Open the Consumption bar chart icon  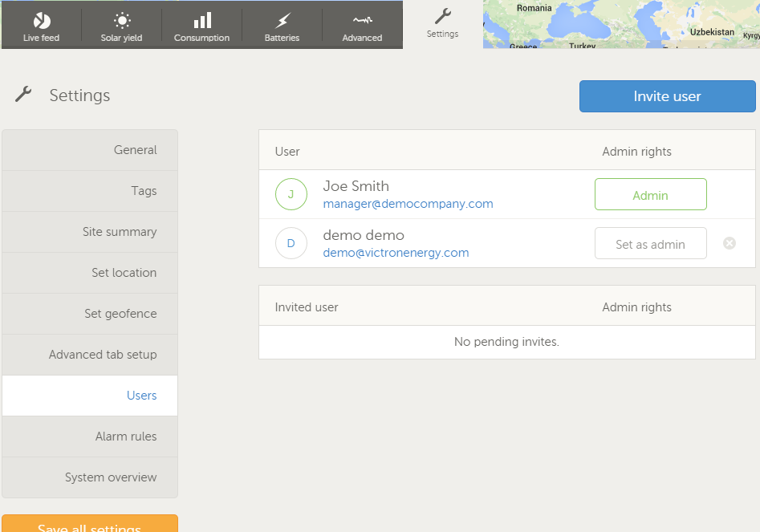click(202, 21)
